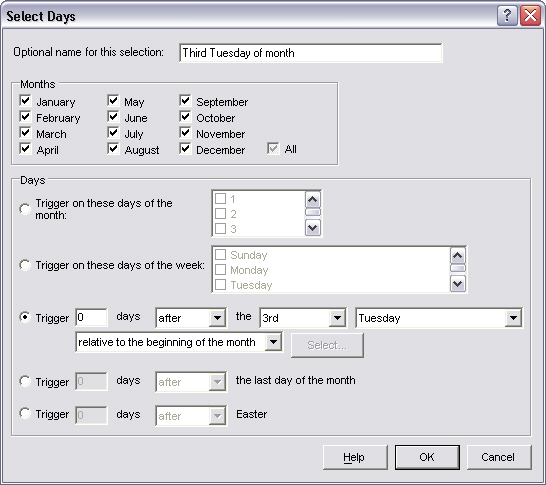Click the Cancel button

tap(498, 457)
